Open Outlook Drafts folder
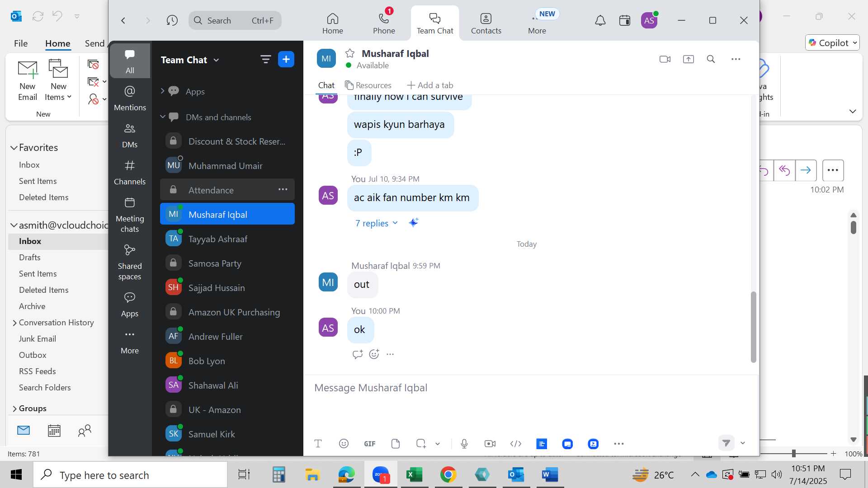This screenshot has height=488, width=868. tap(30, 258)
